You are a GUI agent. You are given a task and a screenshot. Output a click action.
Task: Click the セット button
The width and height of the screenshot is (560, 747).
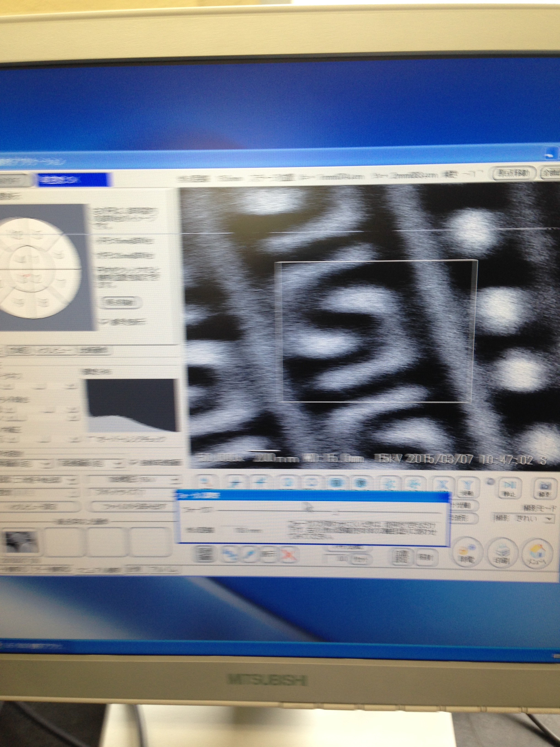tap(361, 559)
